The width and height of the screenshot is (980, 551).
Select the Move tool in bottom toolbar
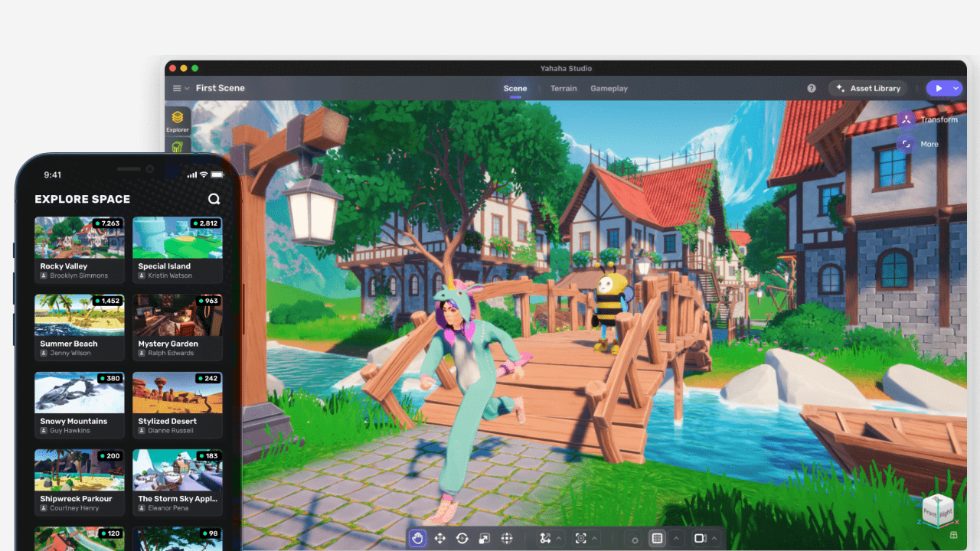(x=439, y=538)
